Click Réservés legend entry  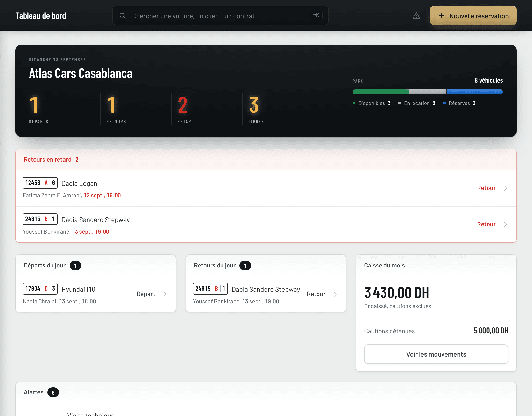click(x=459, y=103)
